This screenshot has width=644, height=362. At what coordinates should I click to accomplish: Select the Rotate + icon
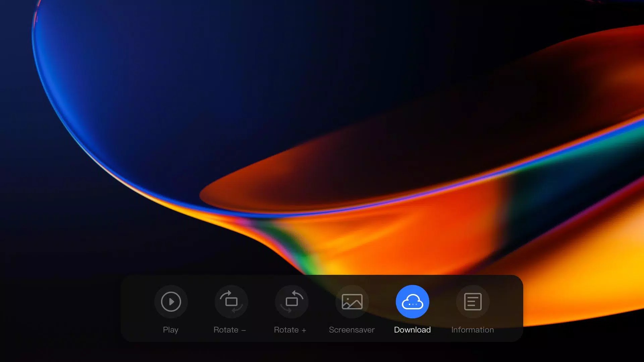point(291,301)
